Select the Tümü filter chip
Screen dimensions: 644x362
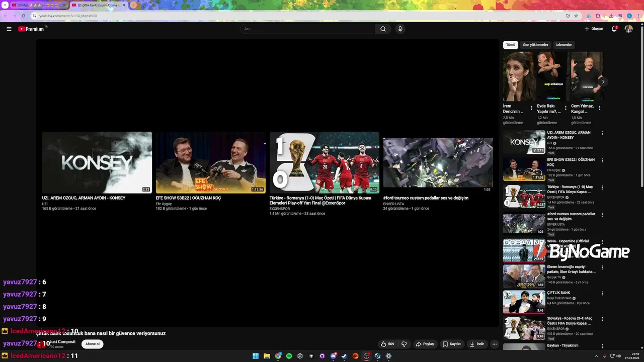(x=511, y=45)
